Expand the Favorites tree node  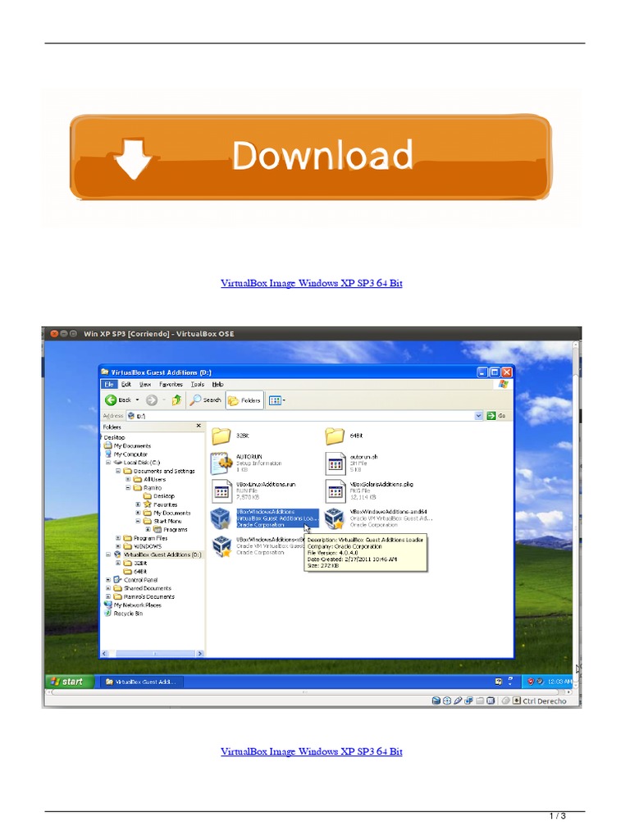[x=138, y=504]
